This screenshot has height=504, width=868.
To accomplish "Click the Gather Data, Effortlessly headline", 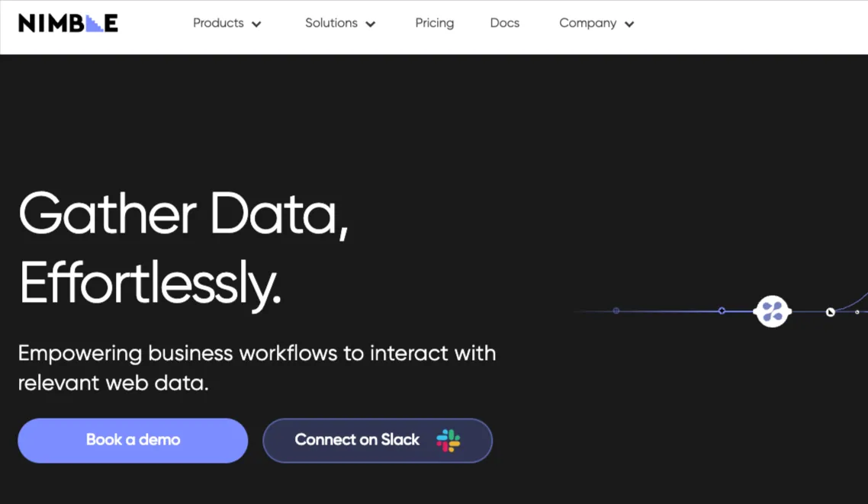I will click(184, 249).
